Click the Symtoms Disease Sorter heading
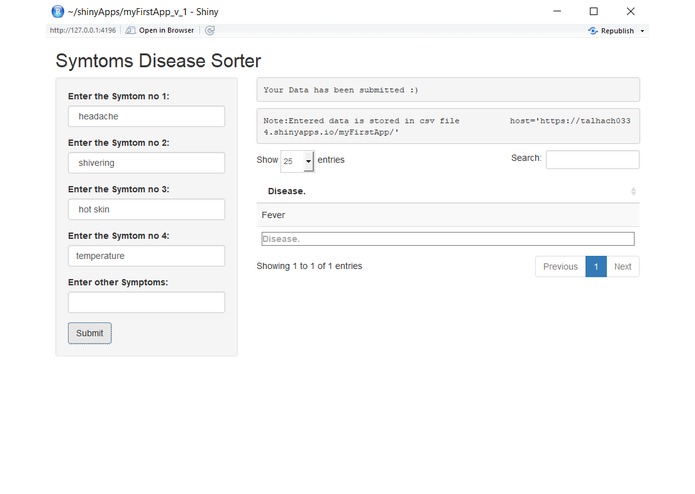 [x=158, y=61]
